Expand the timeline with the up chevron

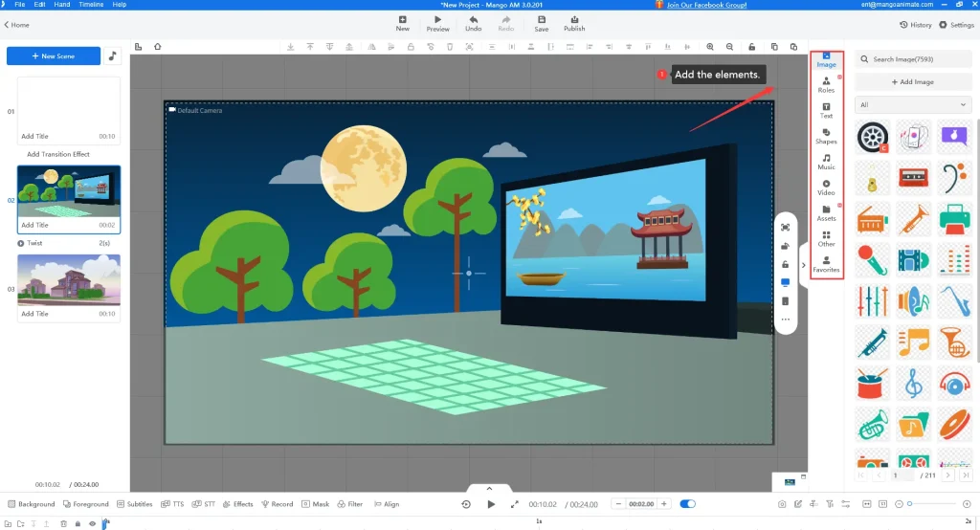pyautogui.click(x=489, y=489)
